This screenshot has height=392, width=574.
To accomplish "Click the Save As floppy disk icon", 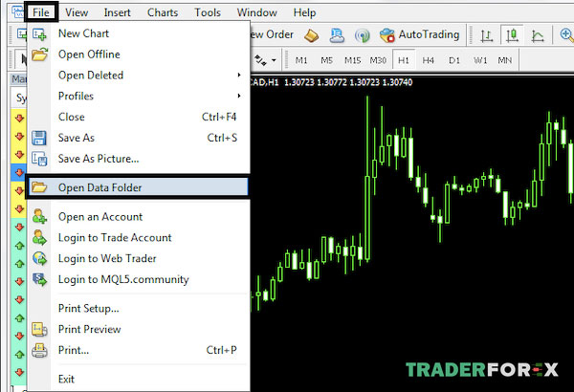I will pos(39,138).
